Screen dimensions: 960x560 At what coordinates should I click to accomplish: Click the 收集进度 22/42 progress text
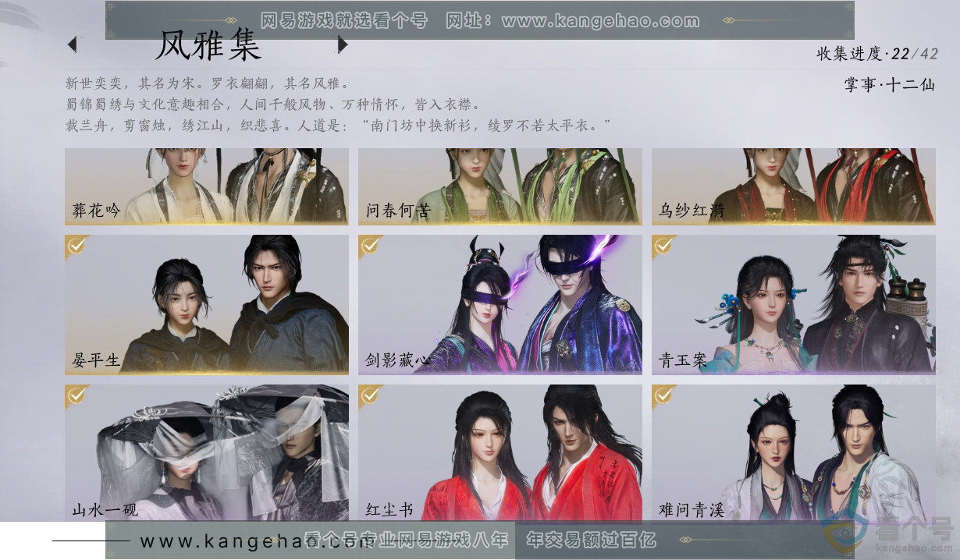coord(877,54)
